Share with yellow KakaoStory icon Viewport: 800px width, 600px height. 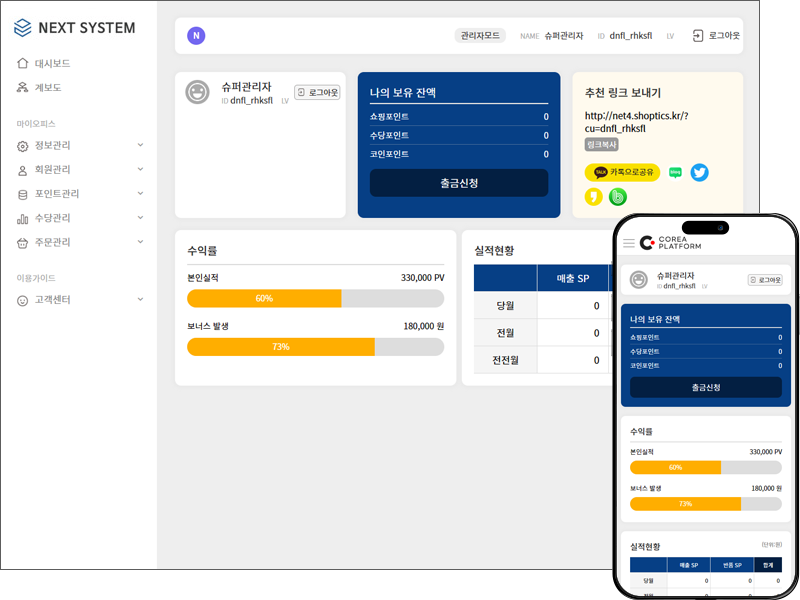click(x=593, y=197)
